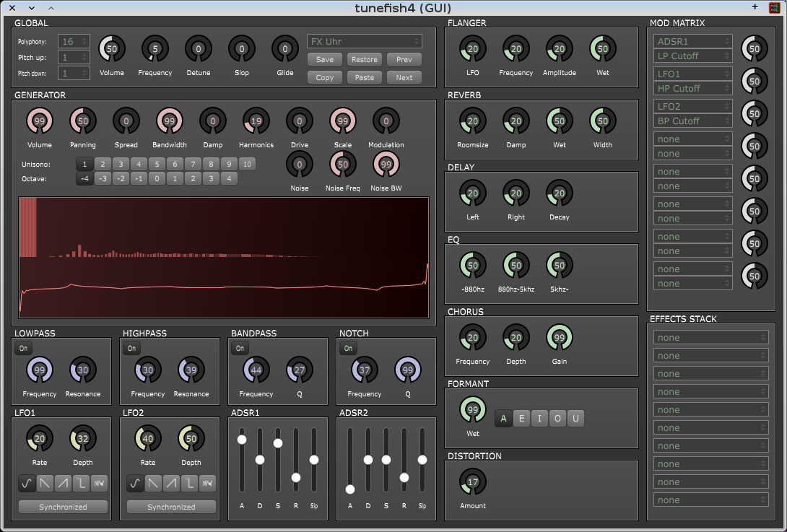
Task: Choose the ramp-up sawtooth waveform in LFO1
Action: (x=63, y=484)
